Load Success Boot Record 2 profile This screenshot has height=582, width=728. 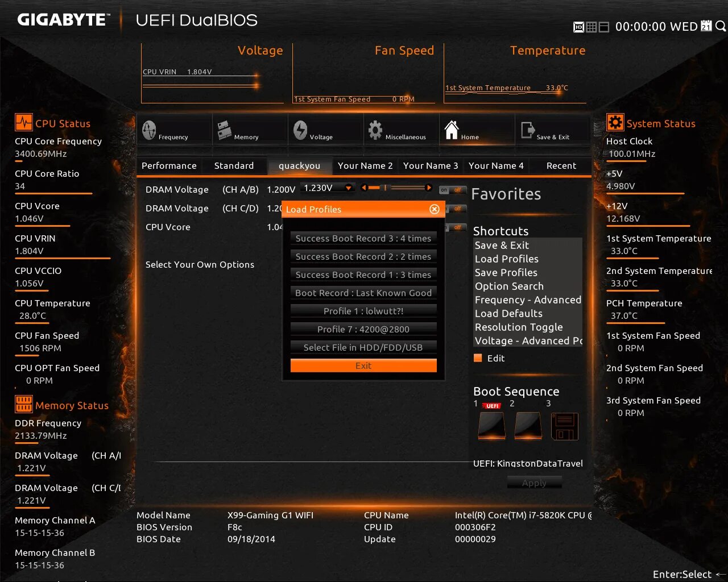coord(363,256)
